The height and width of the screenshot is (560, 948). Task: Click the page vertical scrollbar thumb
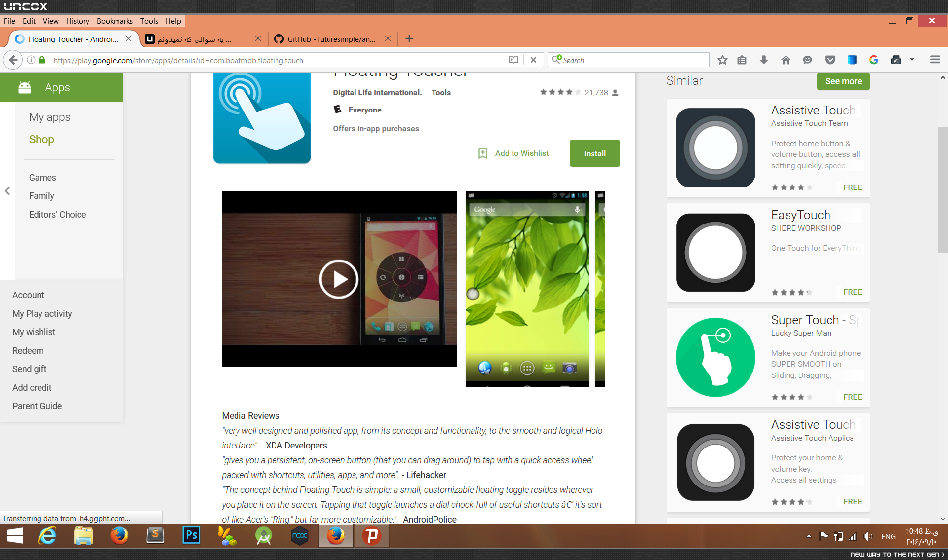943,190
